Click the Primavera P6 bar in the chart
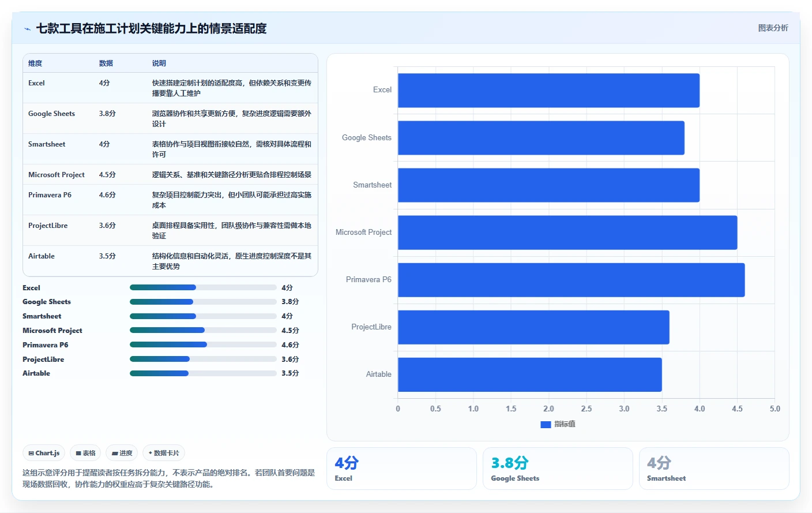This screenshot has width=812, height=513. [x=571, y=280]
